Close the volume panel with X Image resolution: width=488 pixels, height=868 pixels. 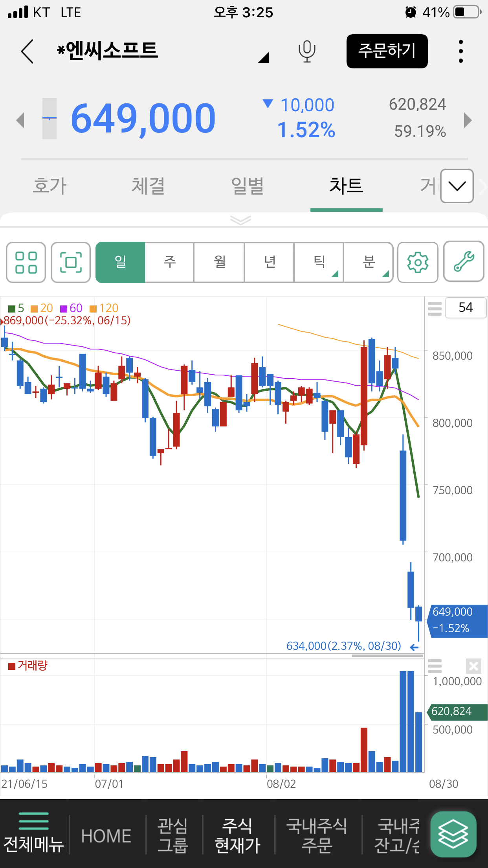(x=473, y=666)
